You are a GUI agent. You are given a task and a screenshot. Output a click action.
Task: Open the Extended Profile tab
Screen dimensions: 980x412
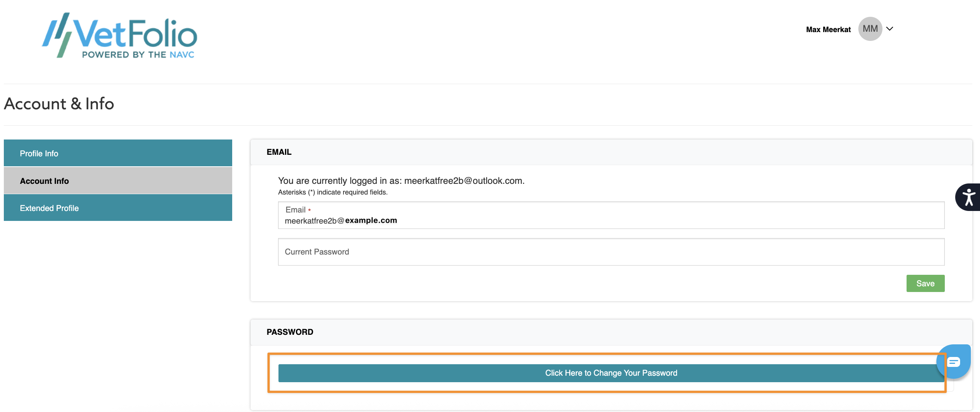(x=118, y=208)
